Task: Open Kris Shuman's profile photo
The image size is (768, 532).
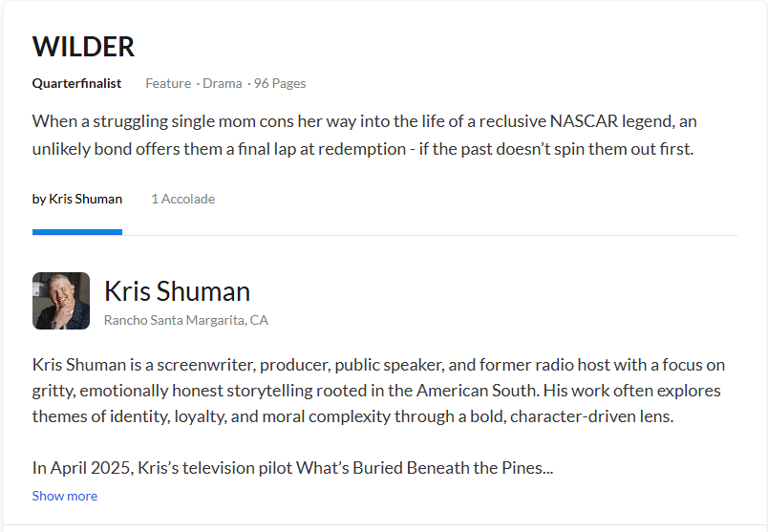Action: [61, 301]
